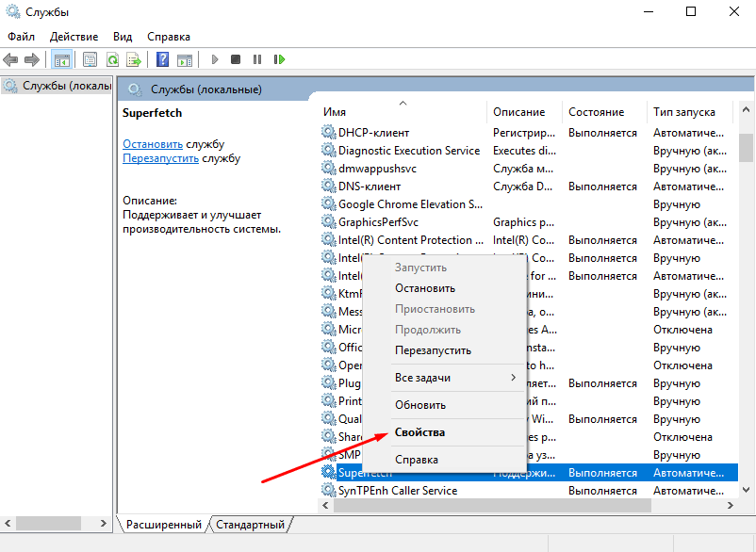Viewport: 756px width, 552px height.
Task: Click the Отключена startup type of Shar… row
Action: (682, 437)
